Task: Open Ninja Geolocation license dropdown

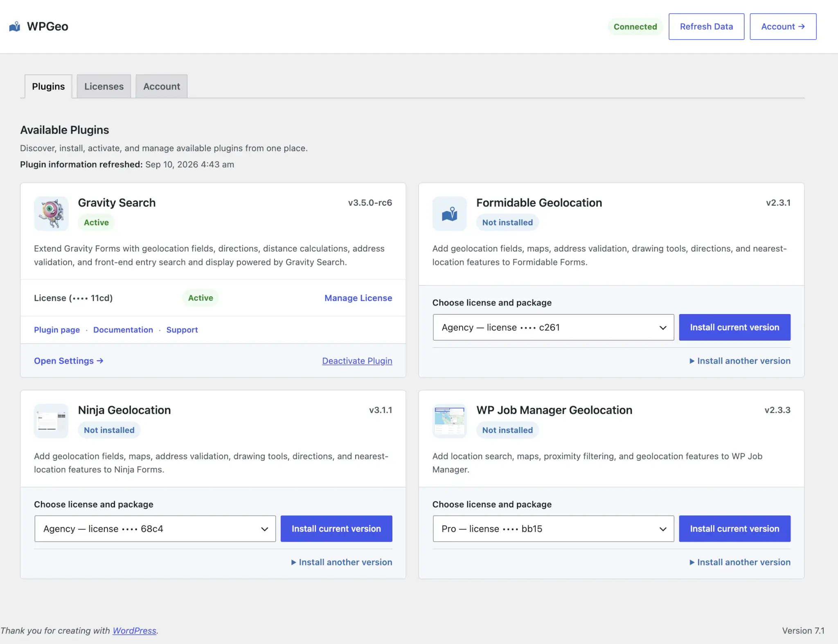Action: click(155, 528)
